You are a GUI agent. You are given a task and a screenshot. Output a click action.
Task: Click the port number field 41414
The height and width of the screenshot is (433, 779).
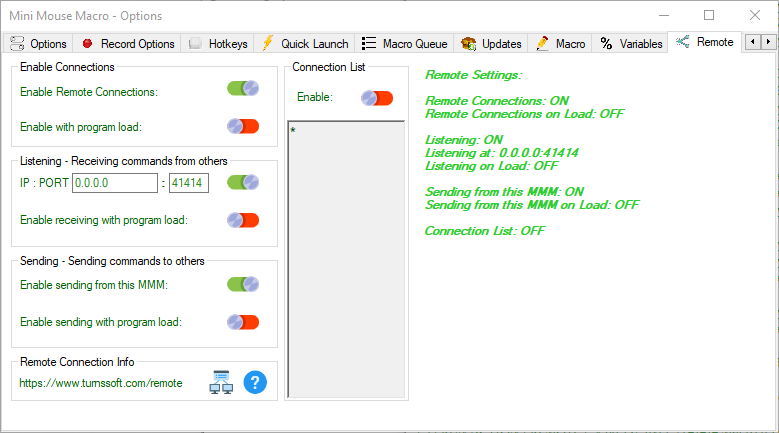point(188,183)
